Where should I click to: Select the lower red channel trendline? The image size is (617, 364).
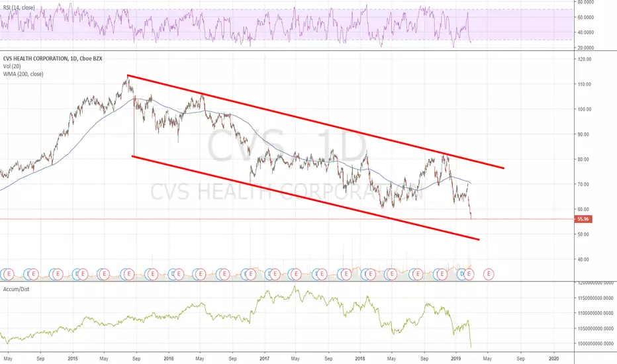[305, 198]
